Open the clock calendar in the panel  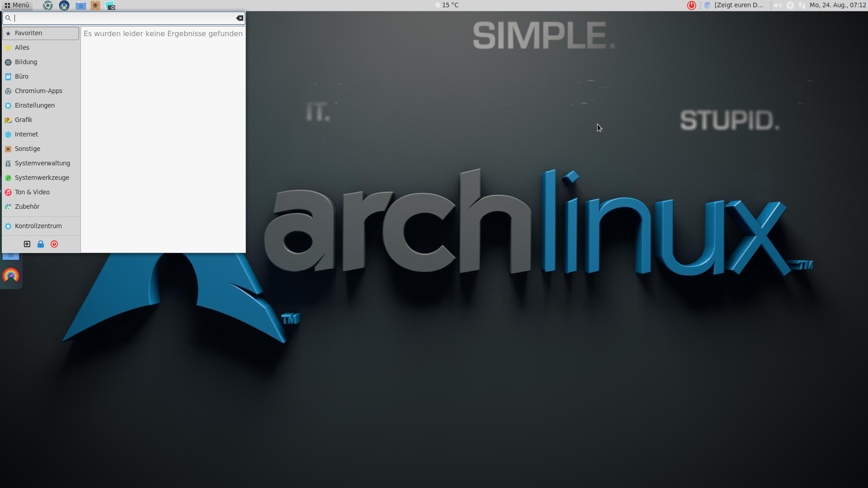click(837, 5)
